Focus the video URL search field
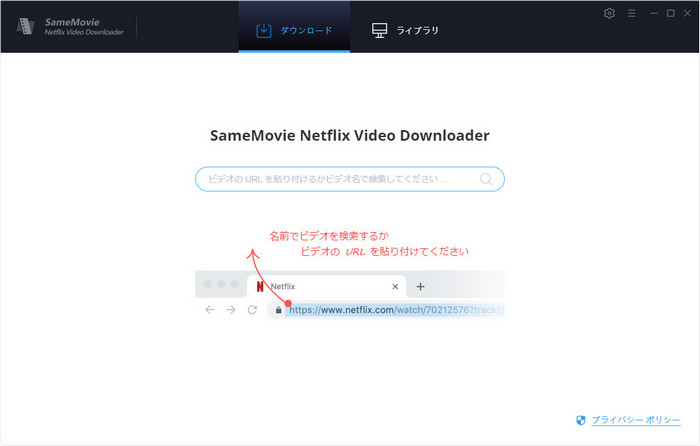This screenshot has height=446, width=700. (x=350, y=179)
